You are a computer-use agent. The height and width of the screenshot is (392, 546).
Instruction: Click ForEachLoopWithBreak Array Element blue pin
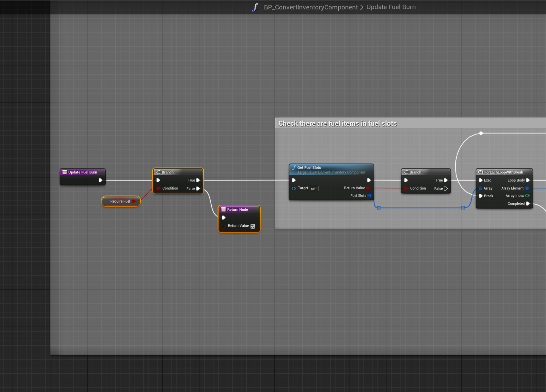pyautogui.click(x=527, y=188)
